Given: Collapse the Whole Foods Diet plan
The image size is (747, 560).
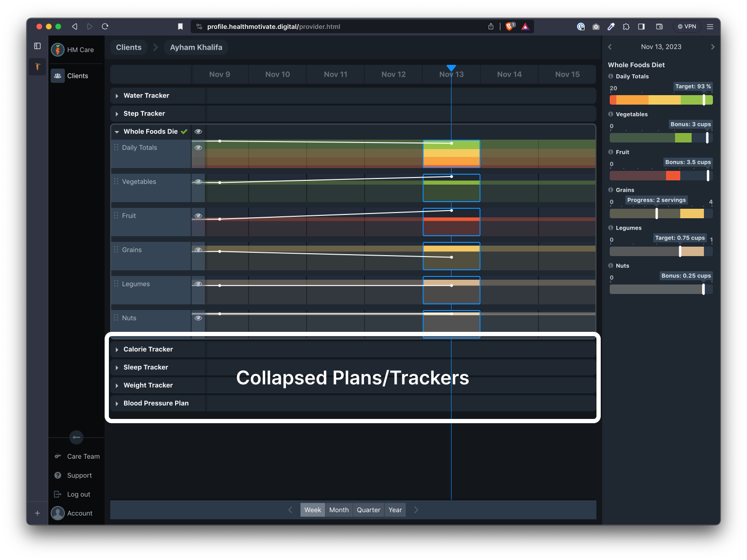Looking at the screenshot, I should [x=117, y=132].
